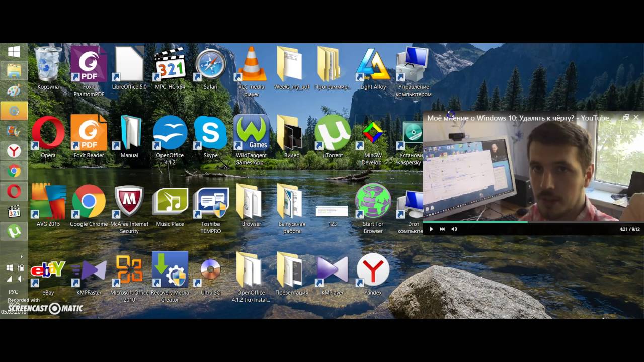The width and height of the screenshot is (644, 362).
Task: Open the network signal tray icon
Action: click(x=9, y=279)
